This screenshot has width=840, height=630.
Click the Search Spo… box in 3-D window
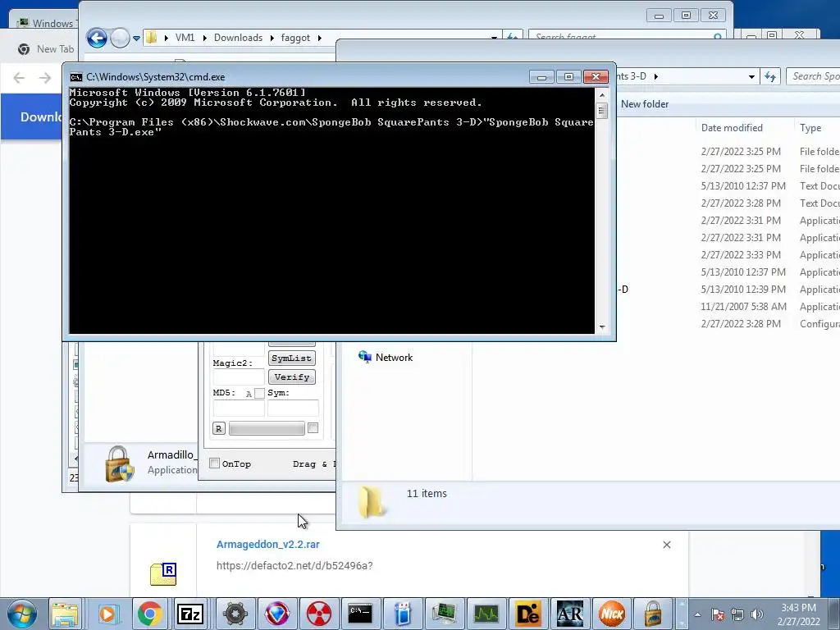(813, 76)
